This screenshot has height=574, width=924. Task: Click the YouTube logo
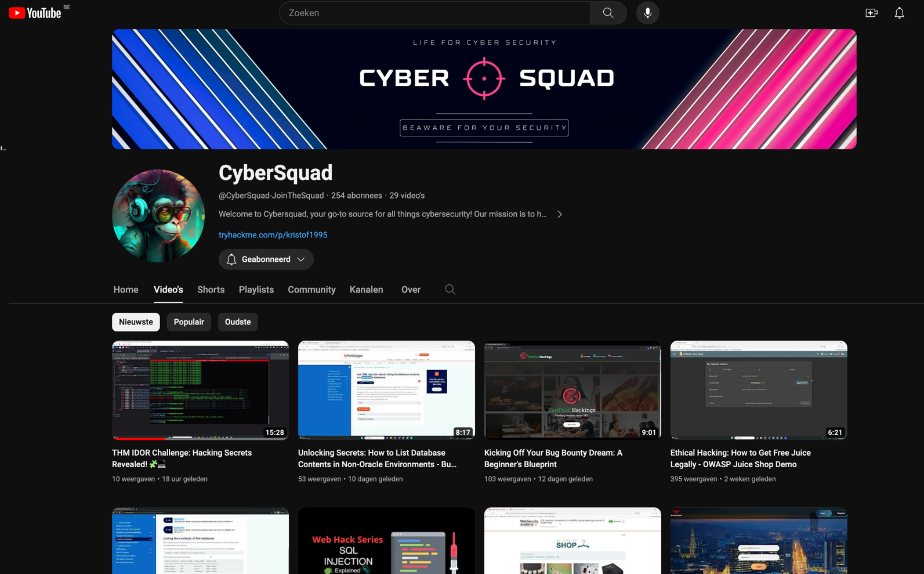click(35, 13)
